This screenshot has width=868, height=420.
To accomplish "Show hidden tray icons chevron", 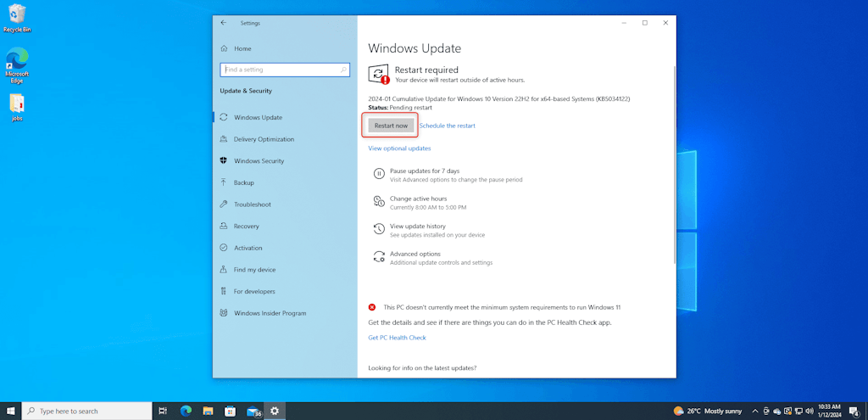I will 755,412.
